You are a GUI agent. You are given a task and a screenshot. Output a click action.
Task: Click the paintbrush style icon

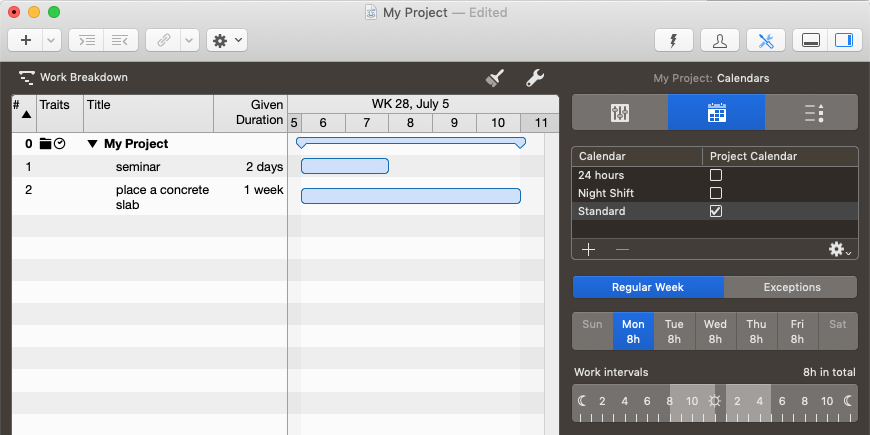point(495,78)
